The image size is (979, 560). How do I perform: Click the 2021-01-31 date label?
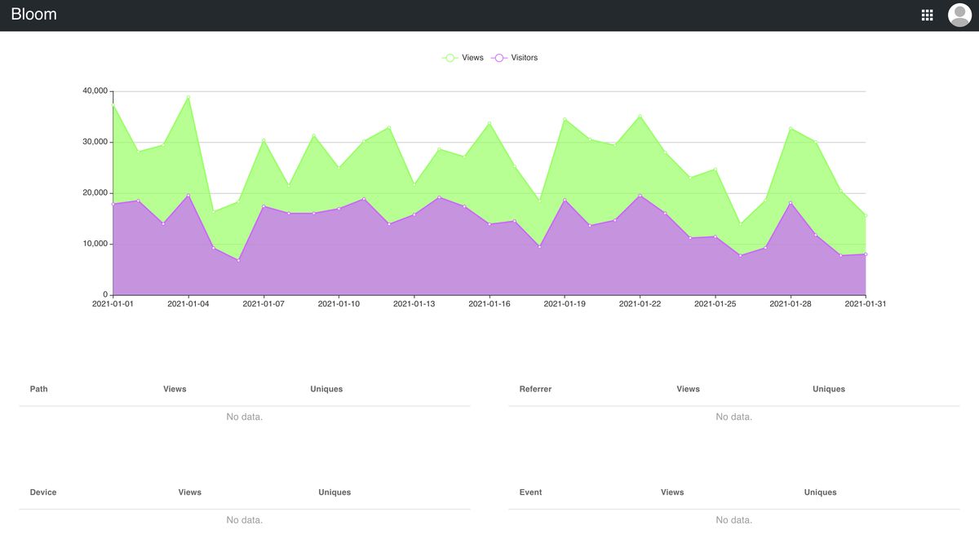click(867, 302)
